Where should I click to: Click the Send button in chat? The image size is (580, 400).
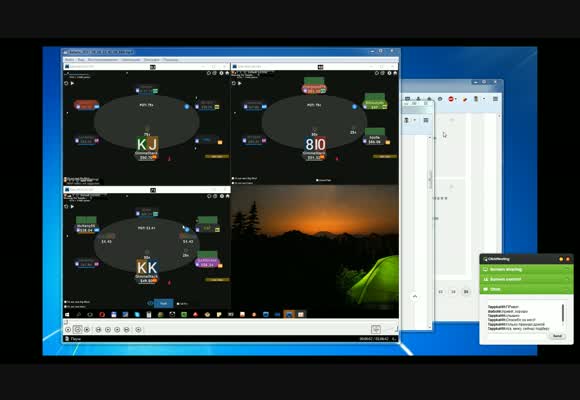point(557,336)
